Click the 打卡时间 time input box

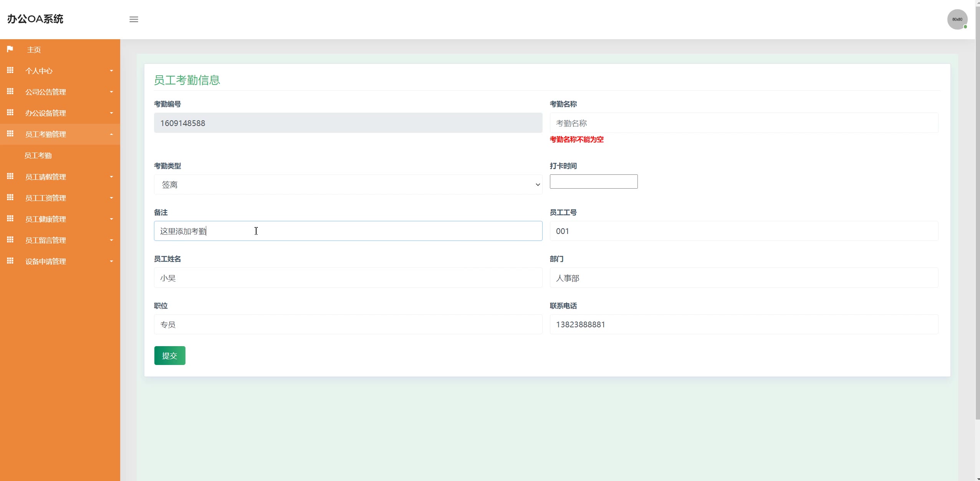tap(593, 181)
